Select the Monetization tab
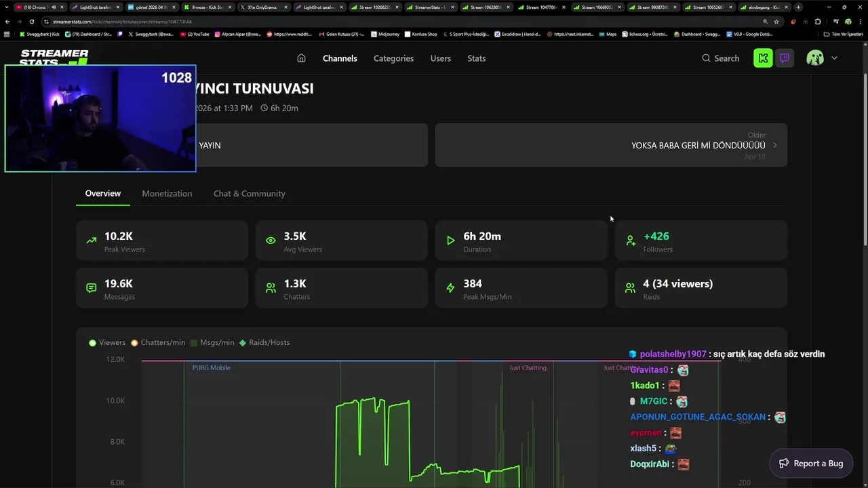868x488 pixels. [167, 193]
